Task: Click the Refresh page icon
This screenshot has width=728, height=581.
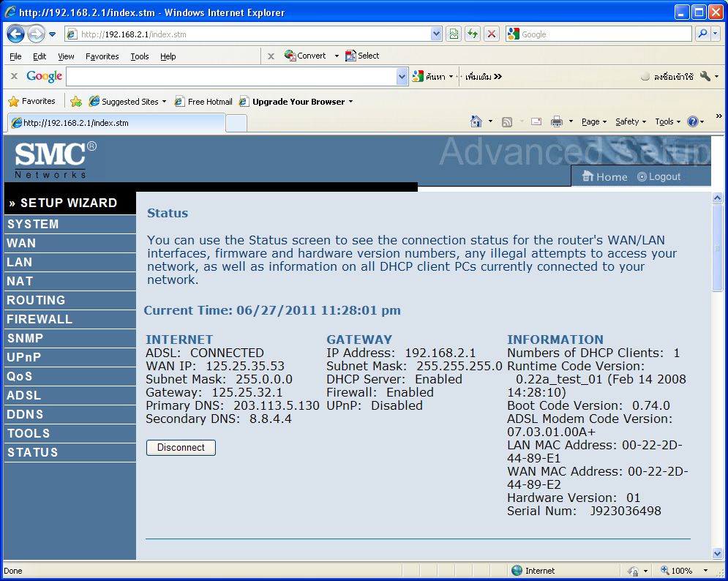Action: click(473, 34)
